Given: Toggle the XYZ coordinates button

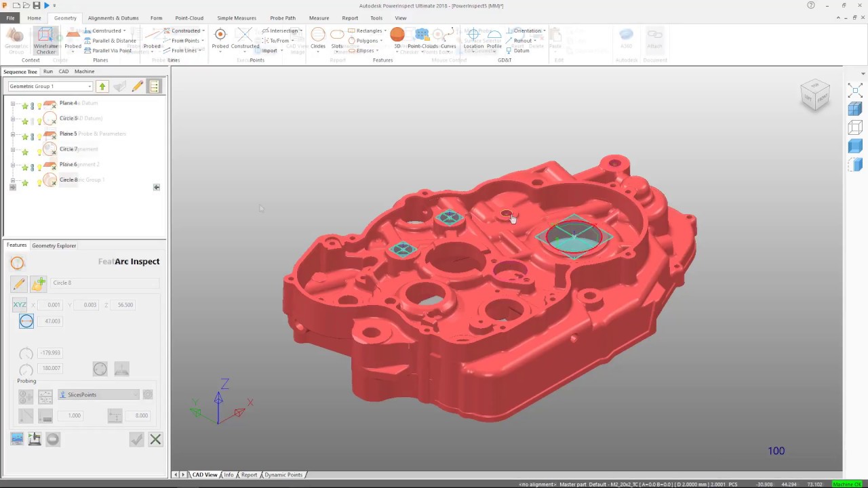Looking at the screenshot, I should coord(20,305).
